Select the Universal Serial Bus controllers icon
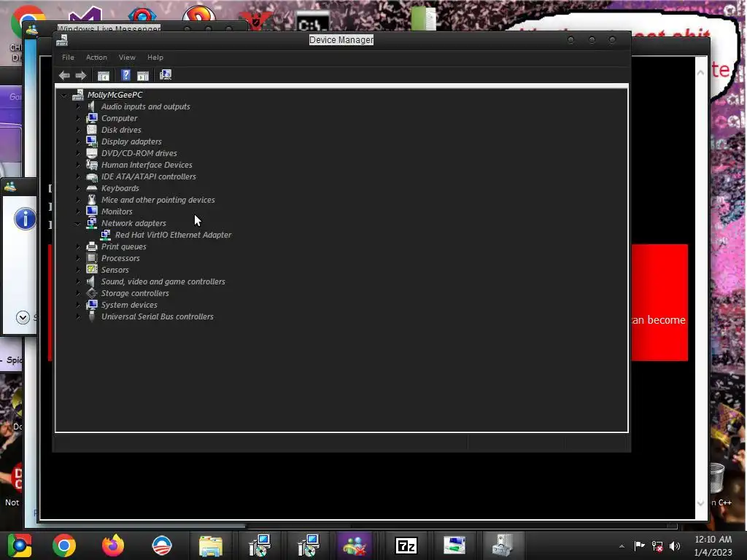The image size is (747, 560). pyautogui.click(x=91, y=316)
